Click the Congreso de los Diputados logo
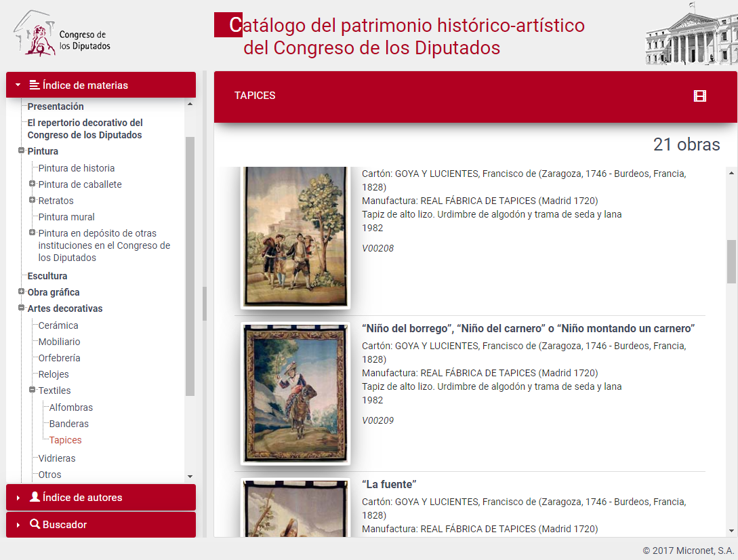This screenshot has height=560, width=738. tap(62, 34)
